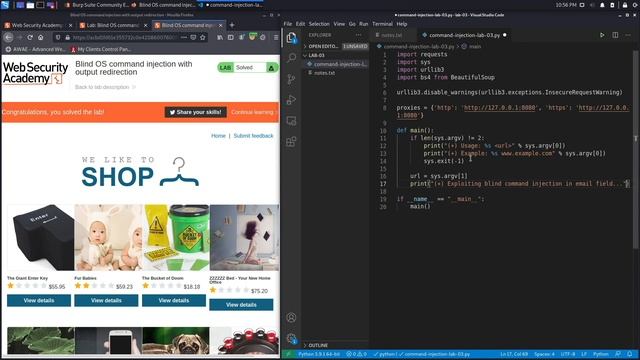Open Firefox hamburger menu
This screenshot has height=360, width=640.
tap(276, 37)
